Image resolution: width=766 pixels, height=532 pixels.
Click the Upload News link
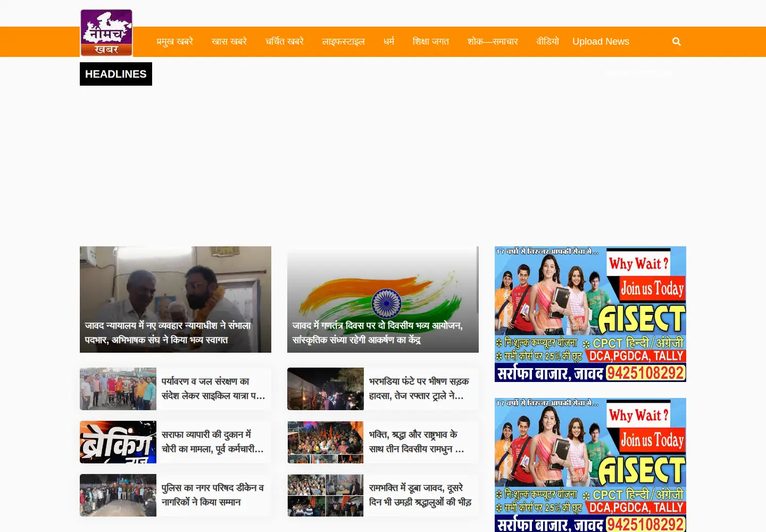pos(601,41)
